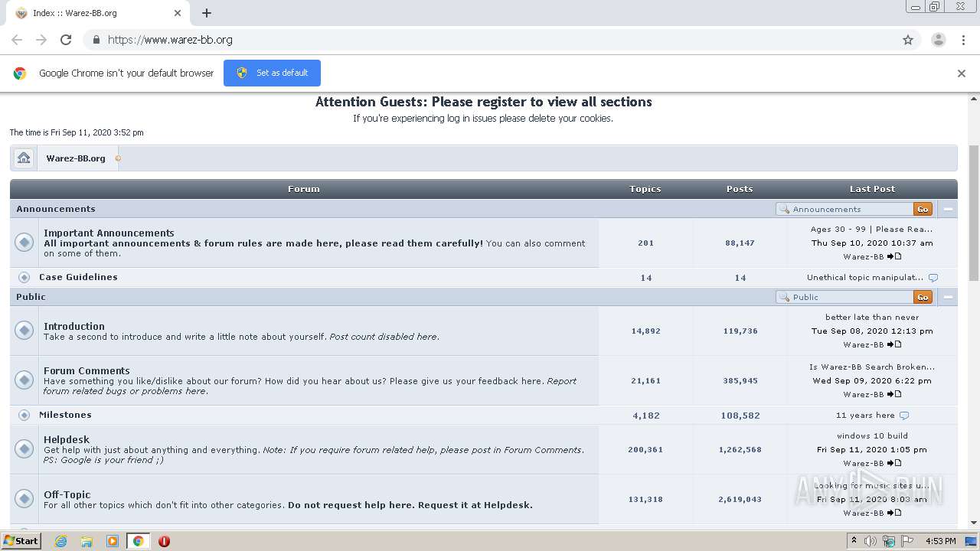Viewport: 980px width, 551px height.
Task: Open 'windows 10 build' last post
Action: pyautogui.click(x=872, y=435)
